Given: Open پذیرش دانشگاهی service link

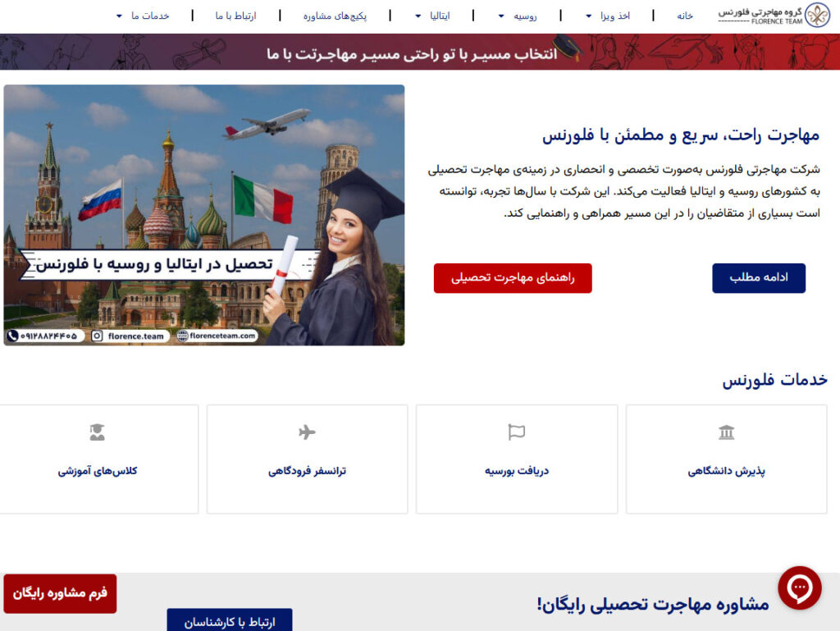Looking at the screenshot, I should click(x=727, y=471).
